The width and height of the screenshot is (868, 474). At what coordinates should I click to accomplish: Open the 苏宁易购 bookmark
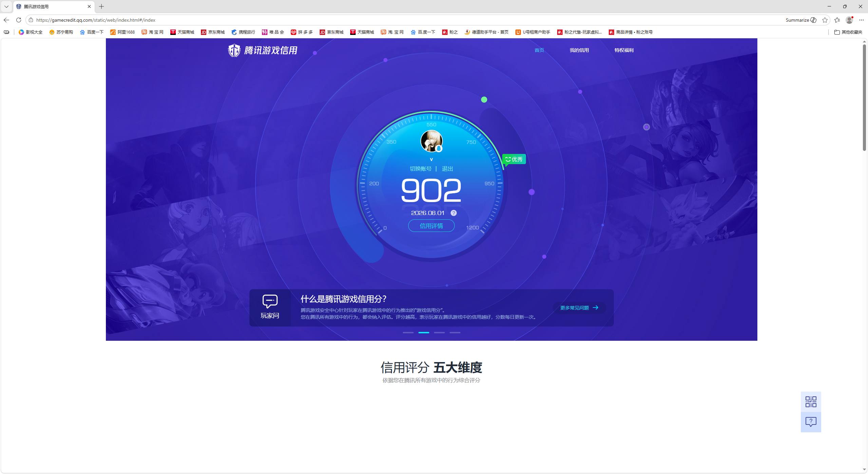[61, 32]
